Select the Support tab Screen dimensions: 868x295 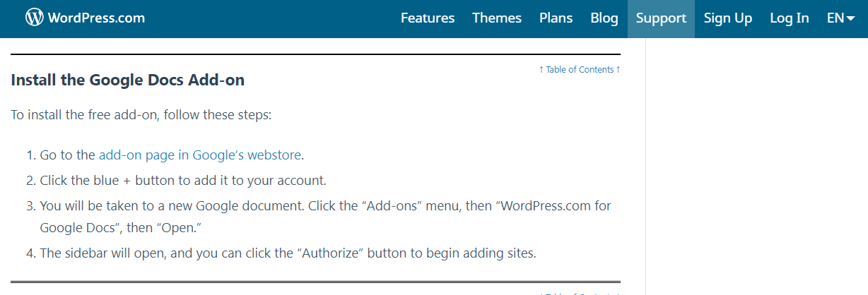[661, 18]
